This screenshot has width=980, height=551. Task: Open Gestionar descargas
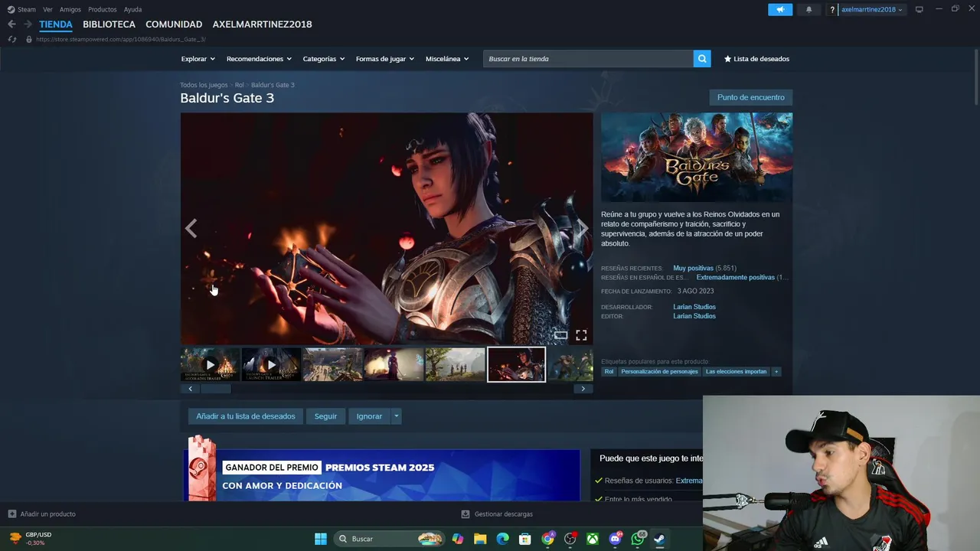[497, 514]
